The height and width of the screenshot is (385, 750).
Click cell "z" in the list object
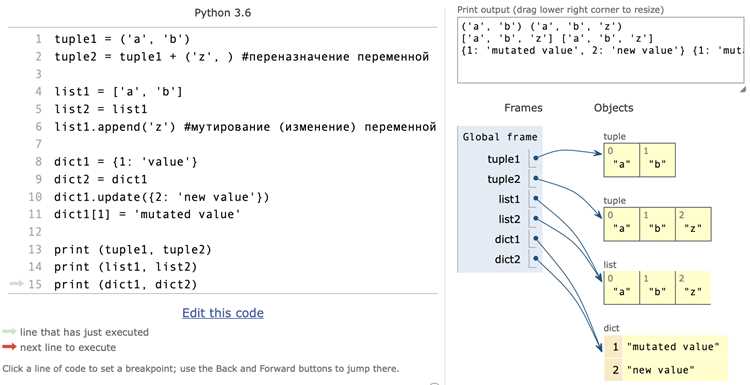click(693, 288)
